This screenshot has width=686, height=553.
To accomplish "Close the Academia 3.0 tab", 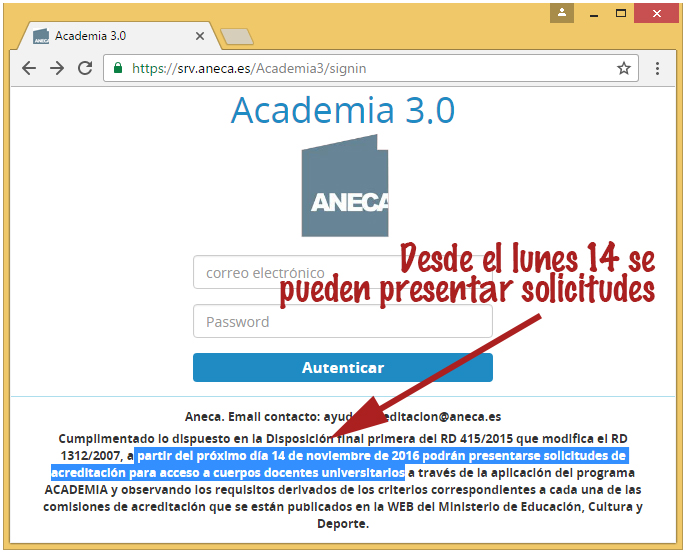I will [200, 36].
